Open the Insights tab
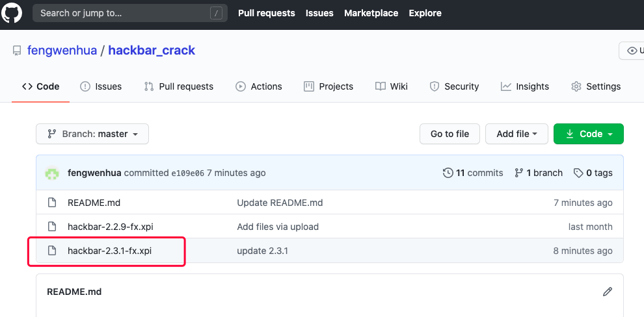644x317 pixels. tap(525, 86)
